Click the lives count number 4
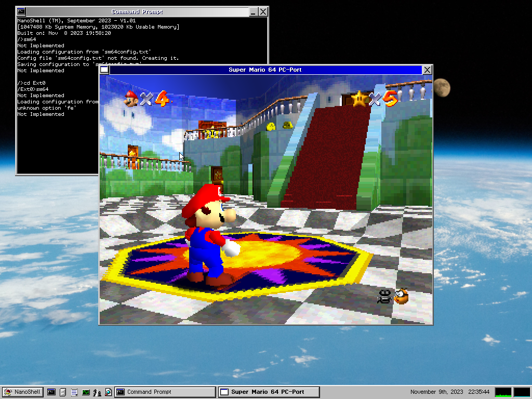The image size is (532, 399). pyautogui.click(x=163, y=98)
